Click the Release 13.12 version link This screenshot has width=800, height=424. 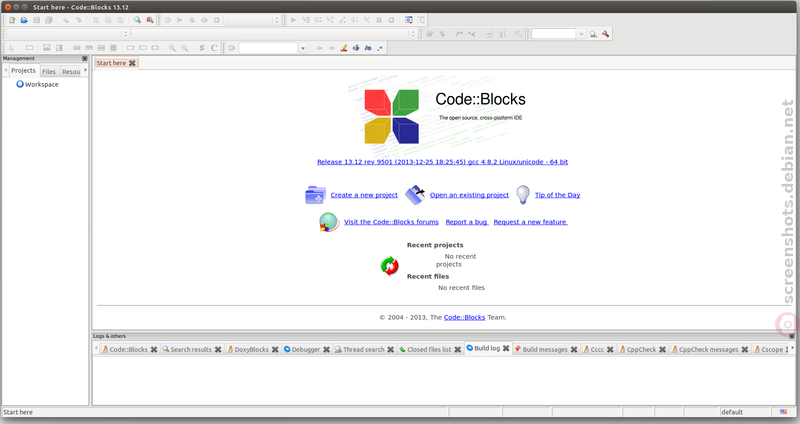pos(442,162)
